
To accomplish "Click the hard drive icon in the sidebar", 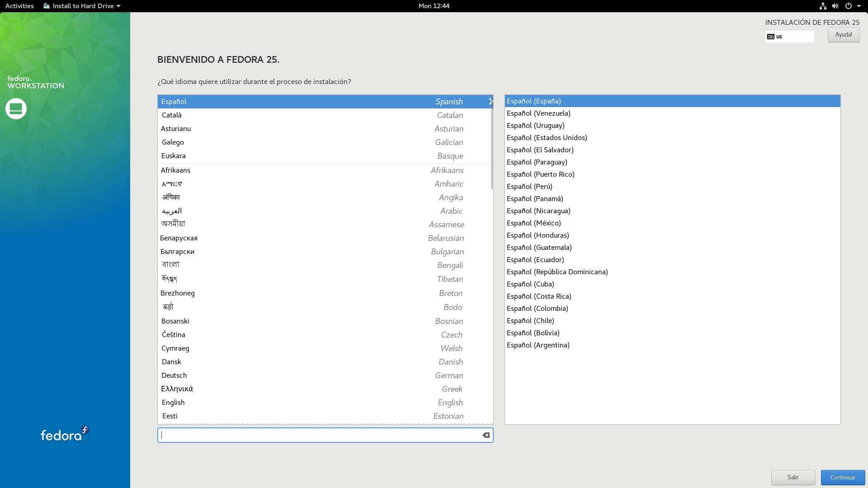I will point(16,108).
